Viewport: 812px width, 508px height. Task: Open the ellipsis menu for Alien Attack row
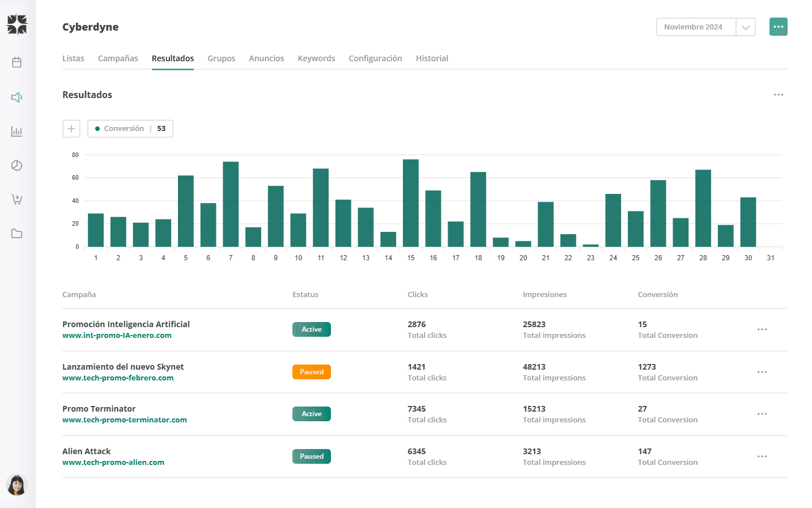pyautogui.click(x=762, y=456)
